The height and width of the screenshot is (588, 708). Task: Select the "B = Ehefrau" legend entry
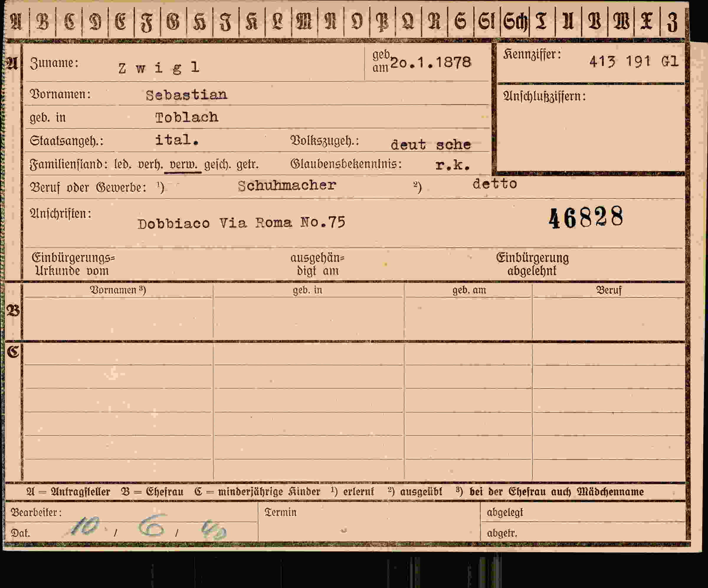click(152, 492)
